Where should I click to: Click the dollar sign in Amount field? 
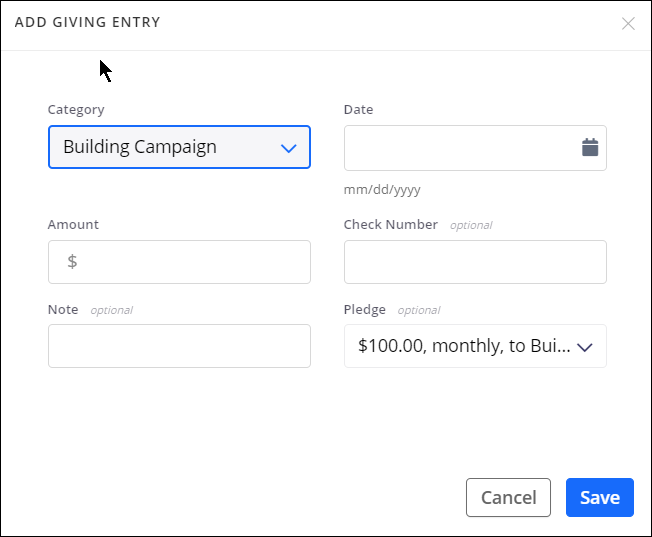72,262
